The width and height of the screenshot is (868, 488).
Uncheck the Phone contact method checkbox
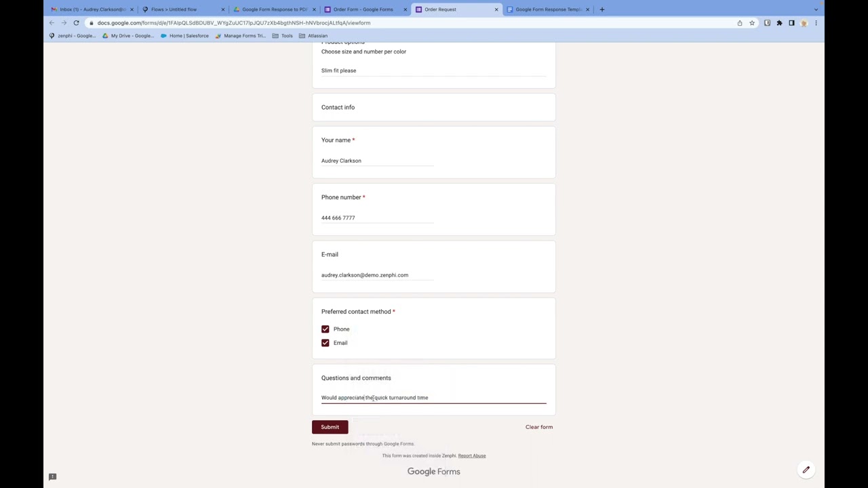point(325,329)
